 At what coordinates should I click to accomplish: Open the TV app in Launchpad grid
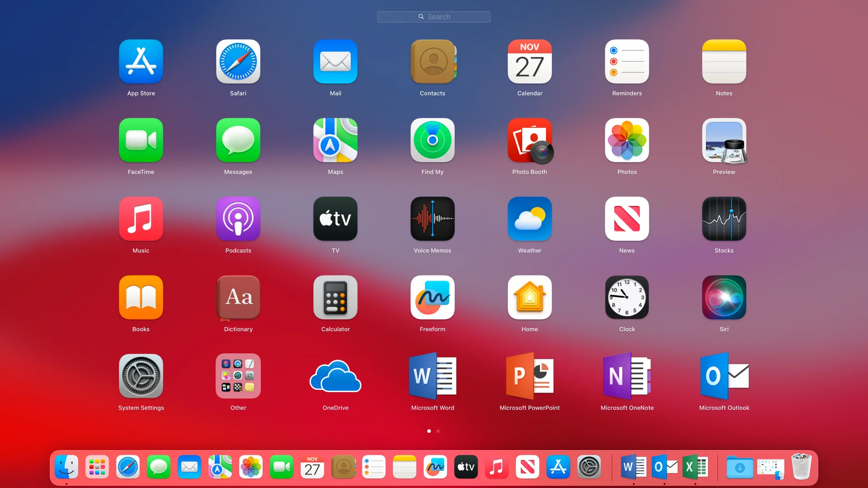335,219
